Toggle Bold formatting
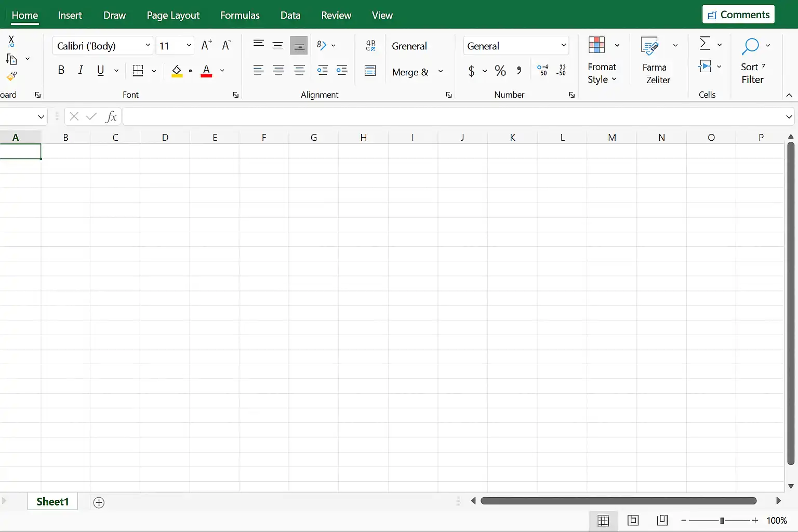The height and width of the screenshot is (532, 798). [x=61, y=71]
